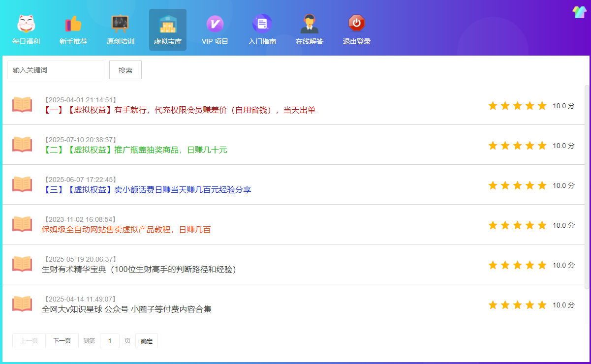Open the 代充权限会员赚差价 article link
This screenshot has height=364, width=591.
(180, 110)
